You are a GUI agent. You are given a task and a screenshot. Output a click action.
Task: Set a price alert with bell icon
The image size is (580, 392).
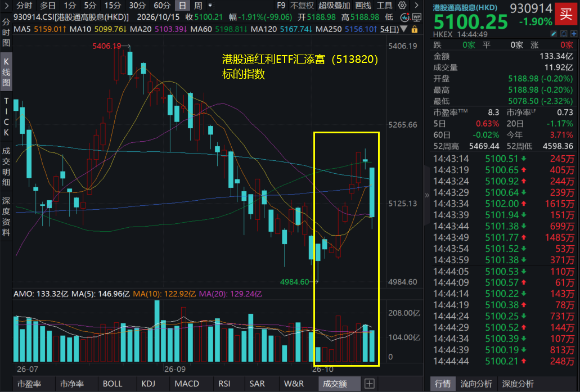tap(564, 34)
